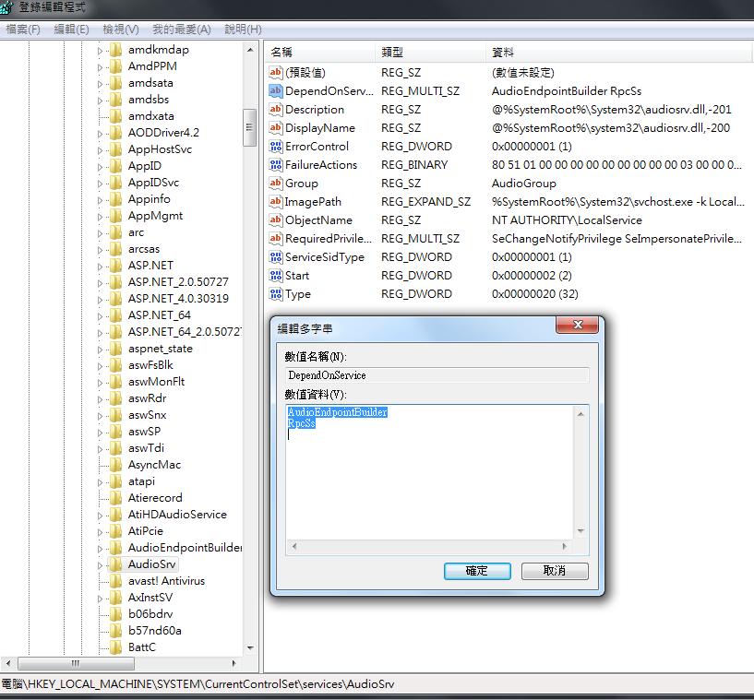Click the tree horizontal scrollbar thumb
754x700 pixels.
pyautogui.click(x=76, y=663)
